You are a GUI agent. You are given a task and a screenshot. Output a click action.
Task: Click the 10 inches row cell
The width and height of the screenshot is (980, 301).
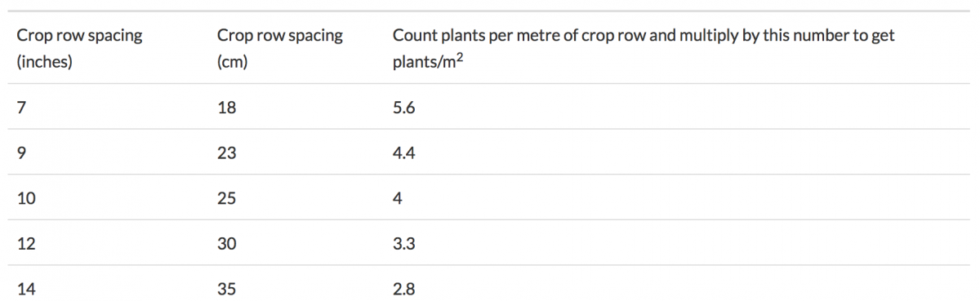pos(26,197)
